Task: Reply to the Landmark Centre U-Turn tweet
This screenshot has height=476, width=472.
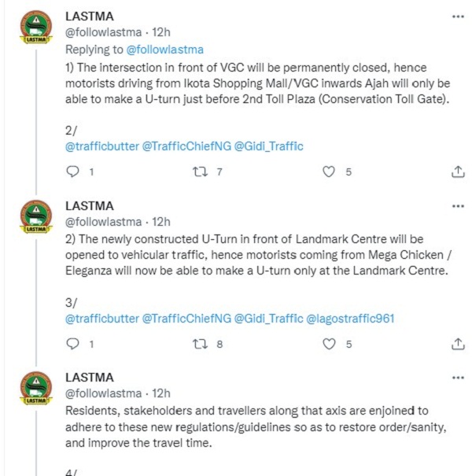Action: tap(72, 344)
